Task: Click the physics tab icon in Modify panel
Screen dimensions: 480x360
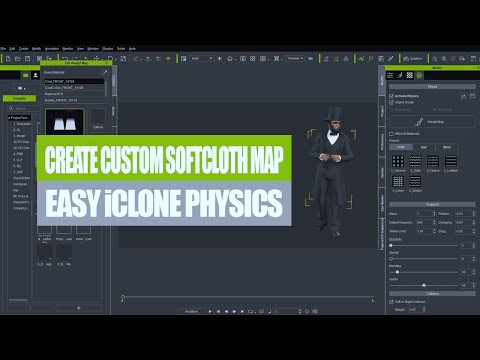Action: [x=419, y=75]
